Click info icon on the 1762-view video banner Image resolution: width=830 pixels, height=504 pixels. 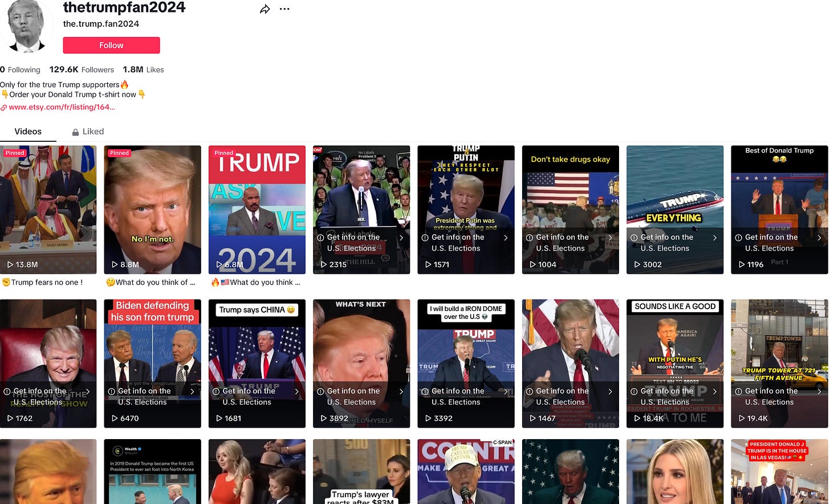point(7,392)
